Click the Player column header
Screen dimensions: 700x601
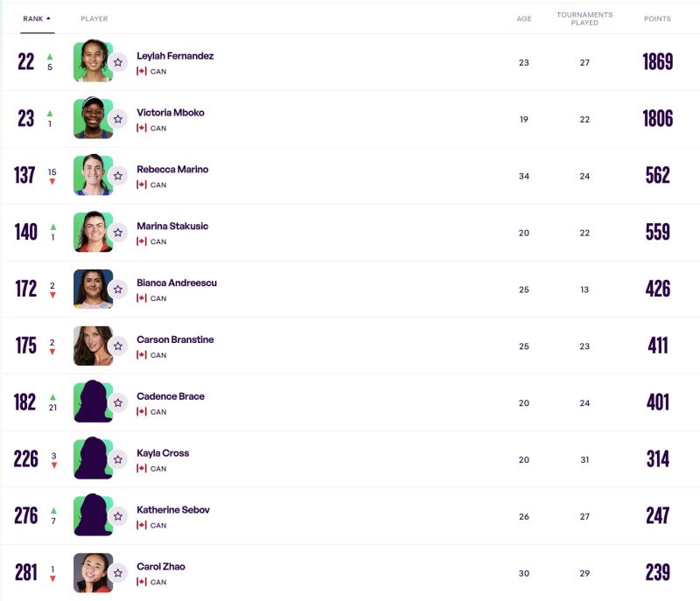click(94, 18)
